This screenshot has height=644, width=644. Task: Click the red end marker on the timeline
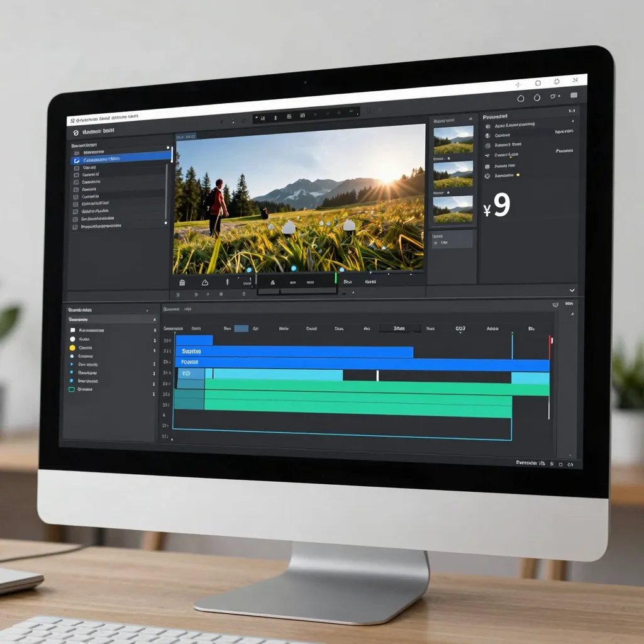pyautogui.click(x=550, y=347)
